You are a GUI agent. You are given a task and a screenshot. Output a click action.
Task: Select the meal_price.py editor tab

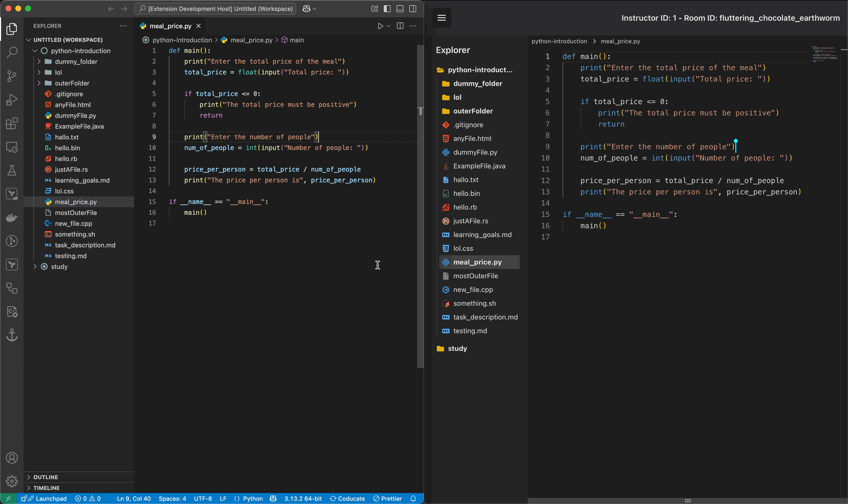click(x=170, y=26)
